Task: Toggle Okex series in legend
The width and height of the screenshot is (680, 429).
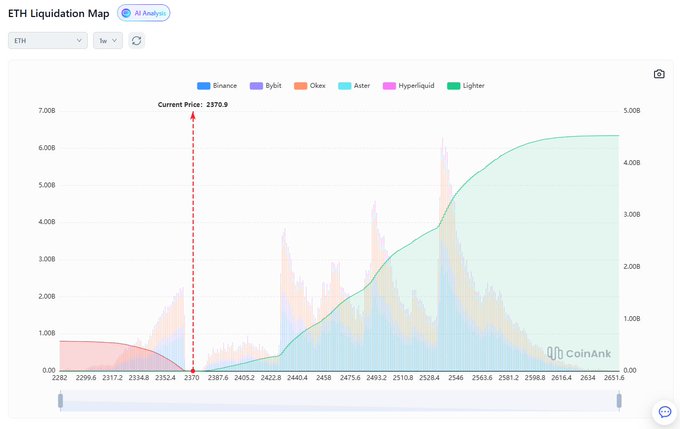Action: coord(310,85)
